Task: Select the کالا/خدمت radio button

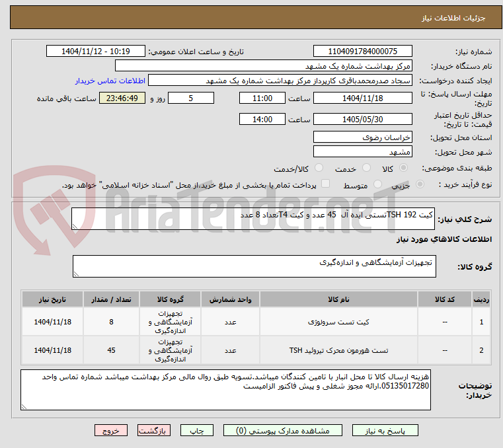Action: point(319,168)
